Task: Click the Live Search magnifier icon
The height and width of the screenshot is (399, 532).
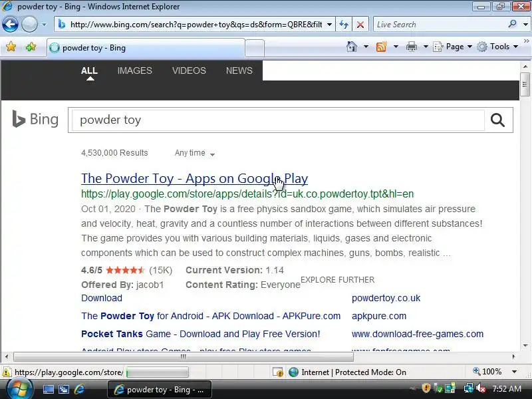Action: 512,24
